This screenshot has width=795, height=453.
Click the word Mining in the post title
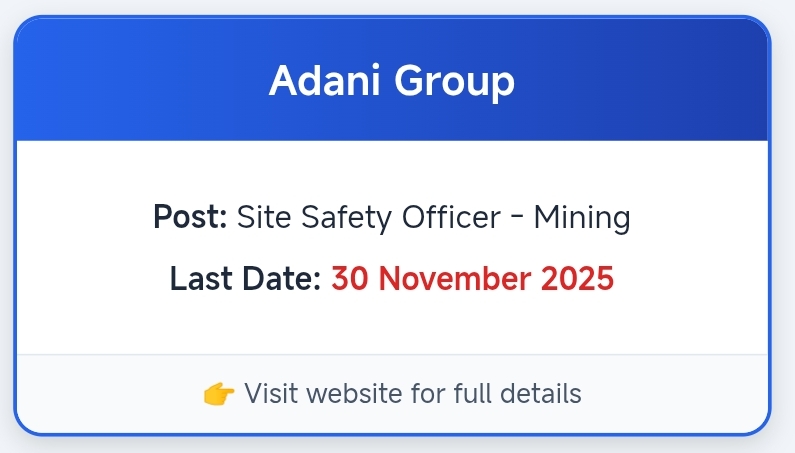click(x=582, y=217)
